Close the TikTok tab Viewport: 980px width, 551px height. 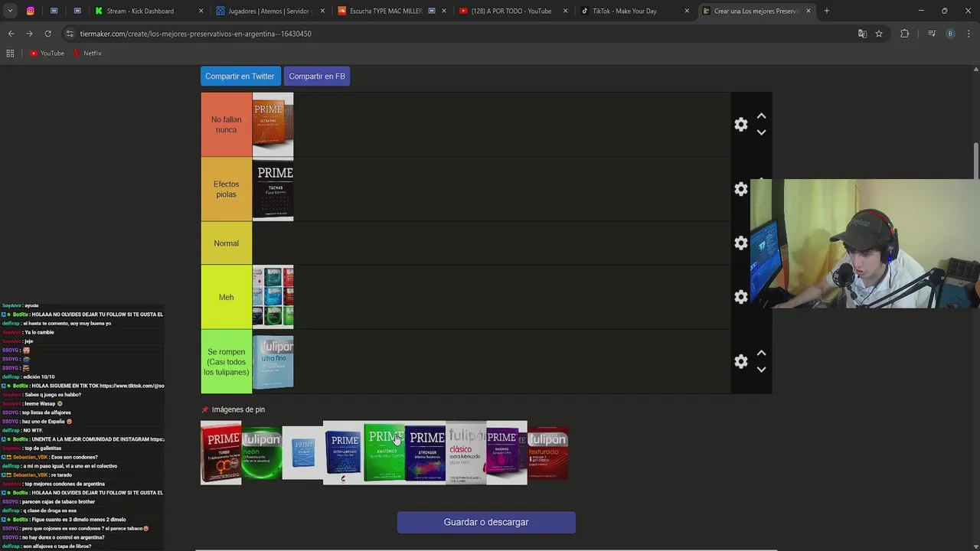click(687, 11)
